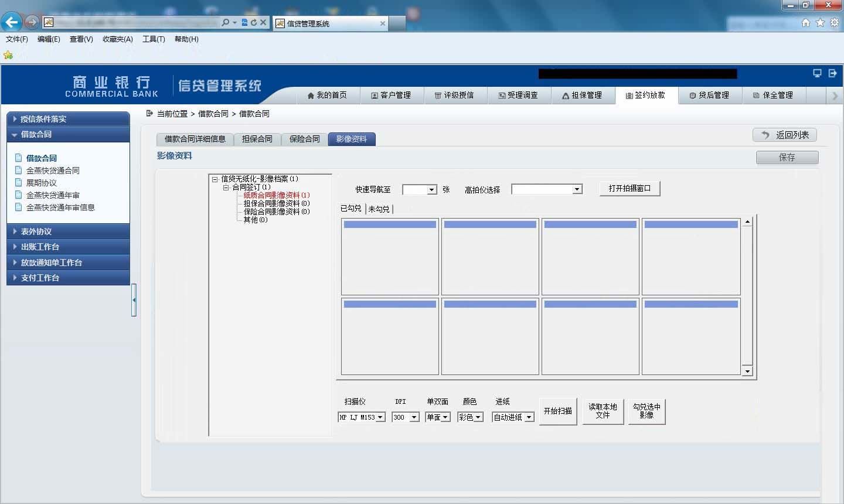Click the document icon beside 金燕快贷通合同
Viewport: 844px width, 504px height.
(x=19, y=170)
